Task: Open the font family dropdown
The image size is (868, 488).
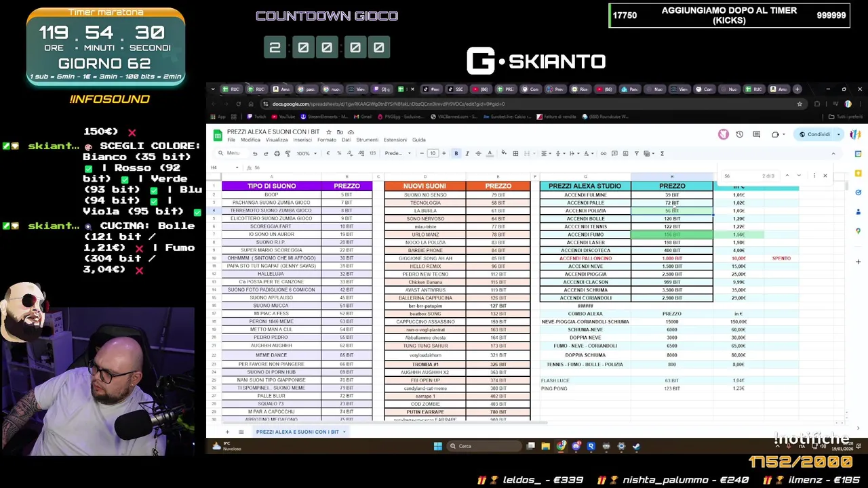Action: (398, 153)
